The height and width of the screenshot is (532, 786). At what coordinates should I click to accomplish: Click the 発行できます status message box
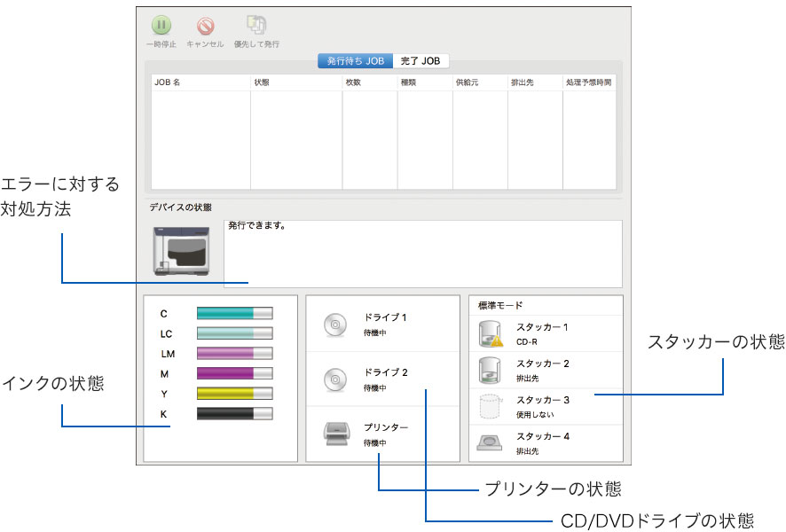[422, 253]
